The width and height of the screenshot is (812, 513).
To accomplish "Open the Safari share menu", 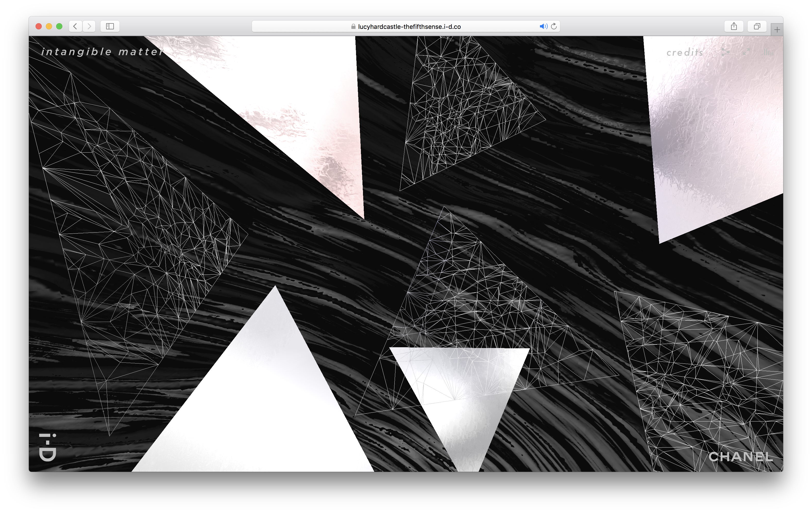I will (x=734, y=26).
